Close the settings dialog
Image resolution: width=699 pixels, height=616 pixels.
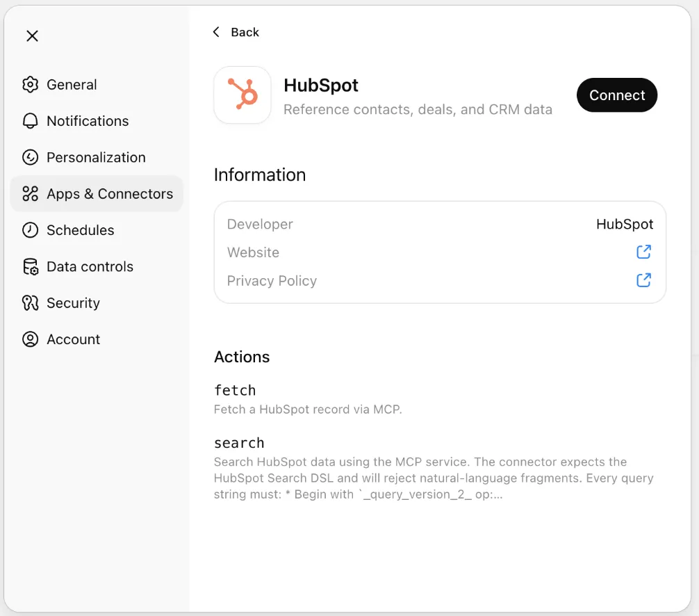32,35
